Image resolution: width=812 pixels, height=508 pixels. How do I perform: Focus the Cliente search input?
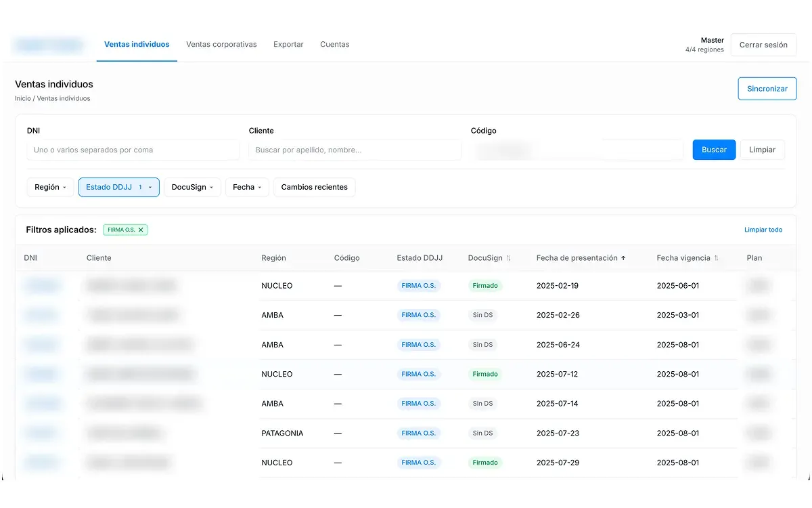pos(355,150)
